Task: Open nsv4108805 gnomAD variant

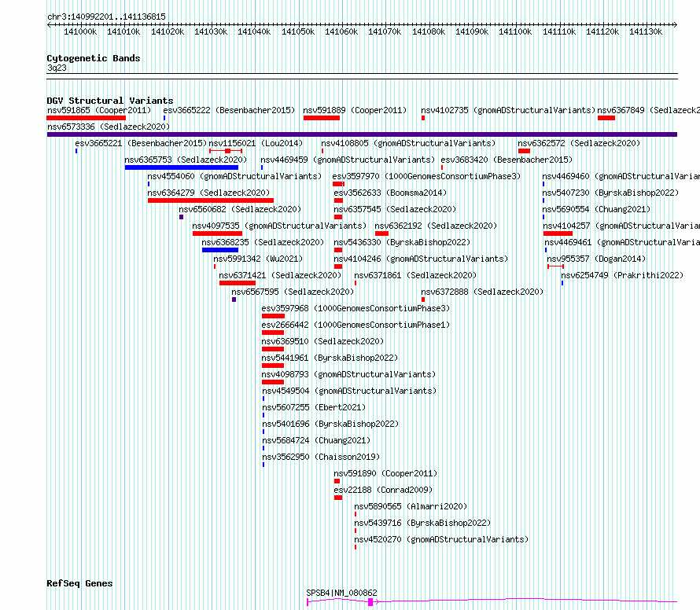Action: point(408,143)
